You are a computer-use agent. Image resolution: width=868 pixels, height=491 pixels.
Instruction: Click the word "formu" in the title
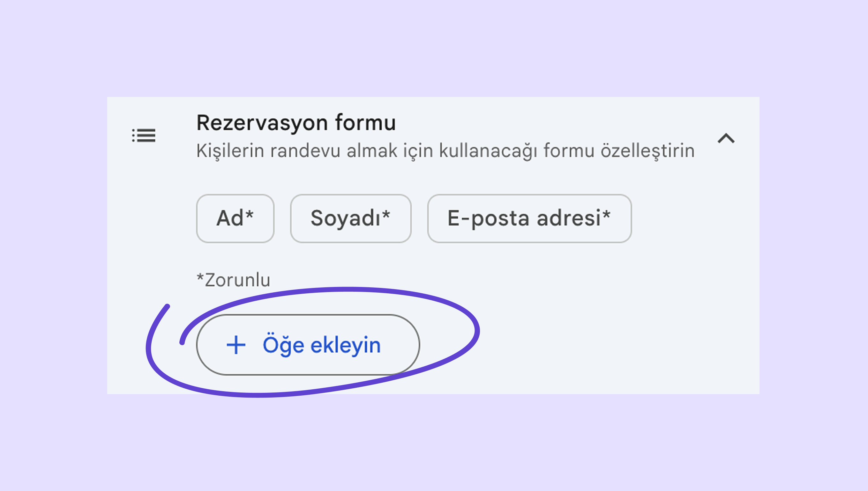pyautogui.click(x=365, y=123)
